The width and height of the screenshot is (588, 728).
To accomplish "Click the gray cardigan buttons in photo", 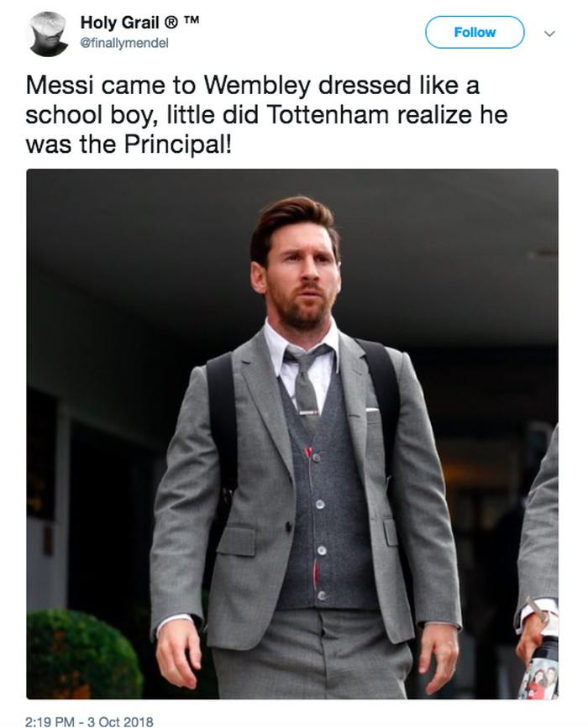I will click(x=320, y=525).
